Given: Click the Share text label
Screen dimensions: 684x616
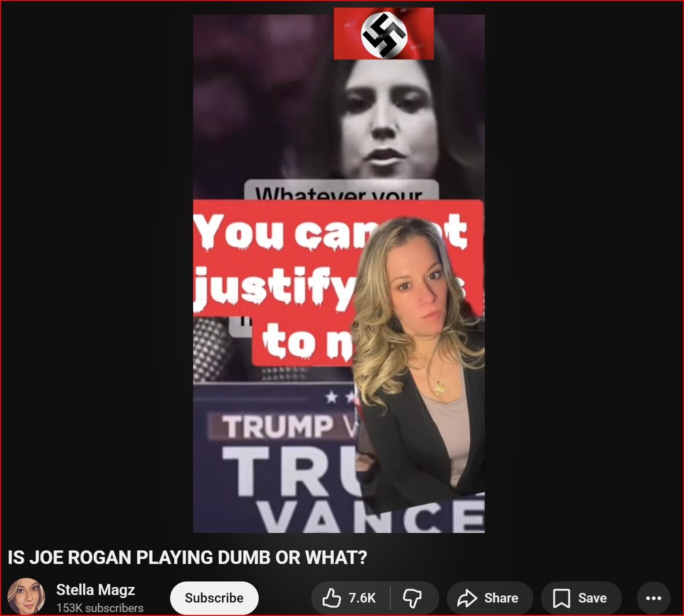Looking at the screenshot, I should pos(501,598).
